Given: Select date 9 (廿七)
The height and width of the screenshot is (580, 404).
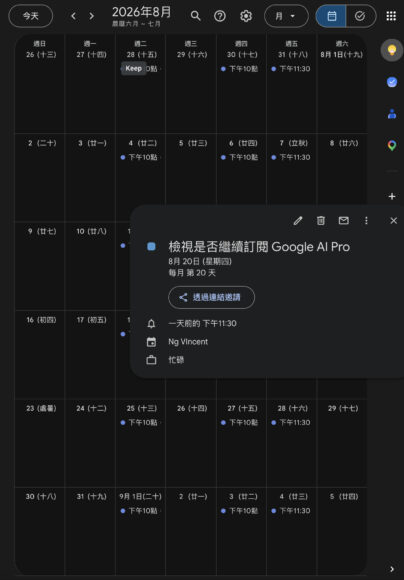Looking at the screenshot, I should 42,232.
